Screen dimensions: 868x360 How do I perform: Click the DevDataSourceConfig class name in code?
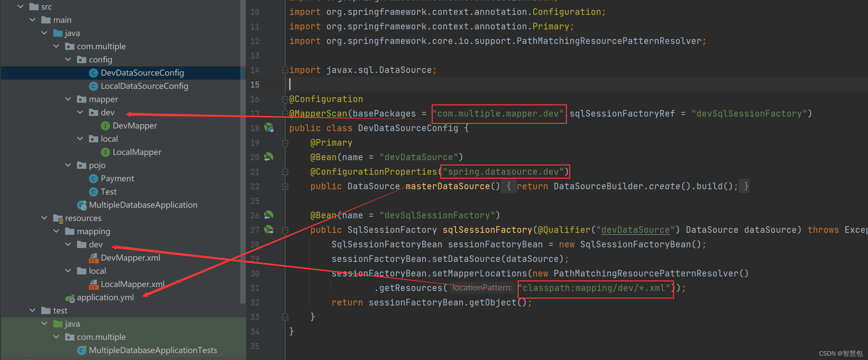click(408, 128)
